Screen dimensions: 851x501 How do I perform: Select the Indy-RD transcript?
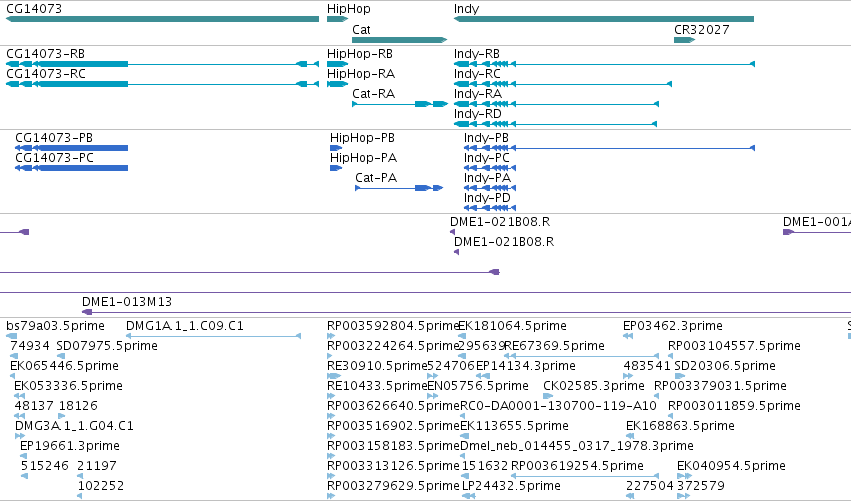(x=555, y=124)
